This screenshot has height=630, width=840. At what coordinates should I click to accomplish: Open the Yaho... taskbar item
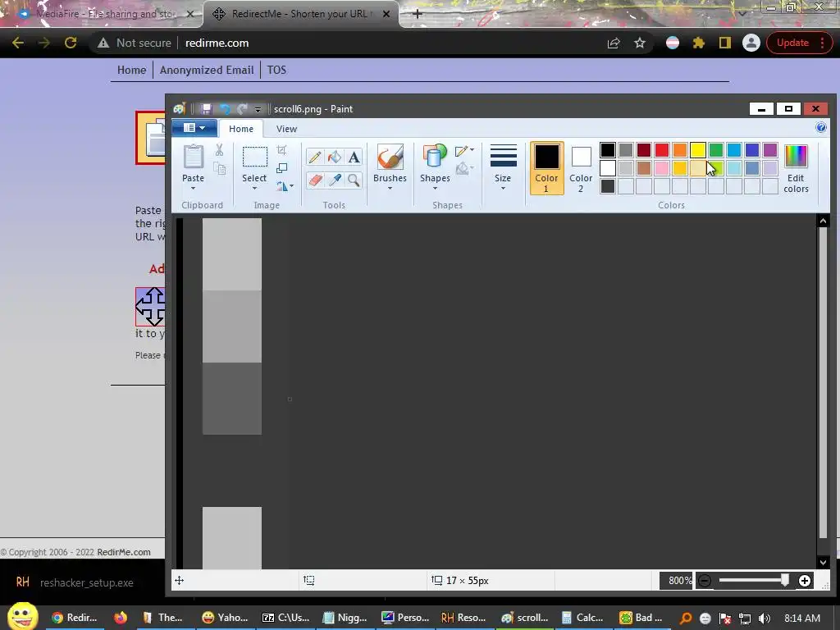[x=225, y=618]
